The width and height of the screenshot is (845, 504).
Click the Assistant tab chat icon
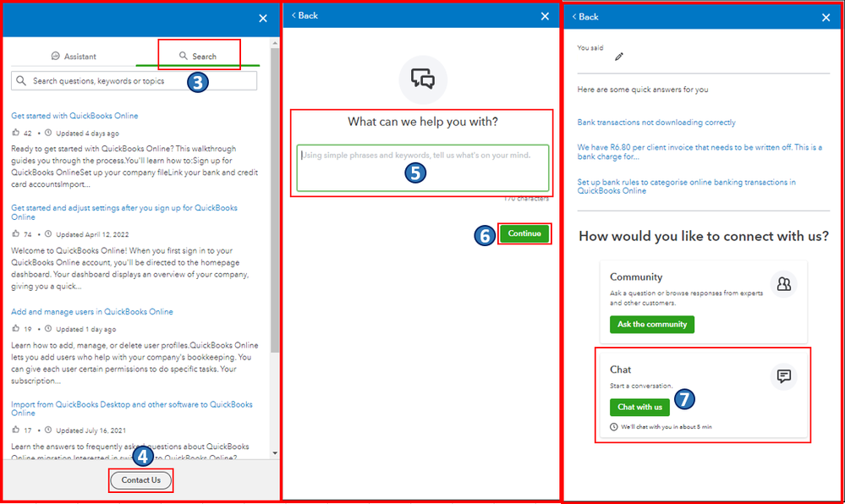coord(55,56)
